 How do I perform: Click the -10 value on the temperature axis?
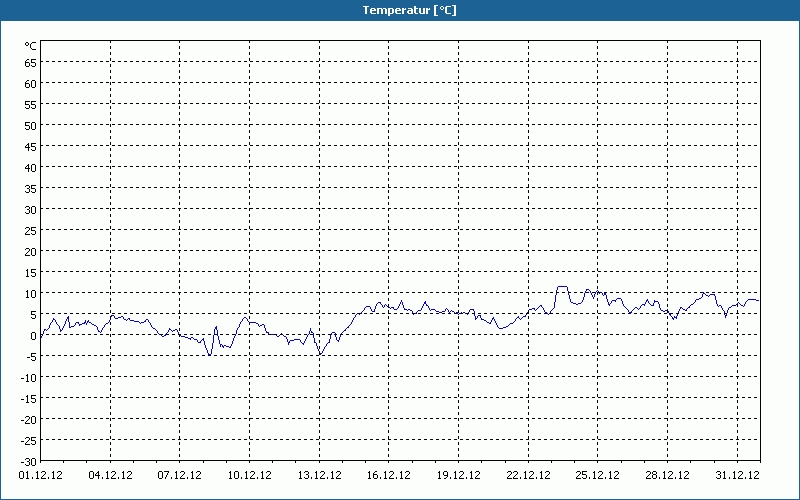point(28,378)
